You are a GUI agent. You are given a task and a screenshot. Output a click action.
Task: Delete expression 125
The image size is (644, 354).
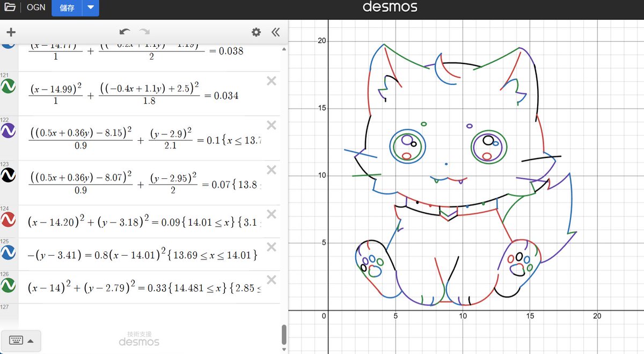(x=272, y=247)
